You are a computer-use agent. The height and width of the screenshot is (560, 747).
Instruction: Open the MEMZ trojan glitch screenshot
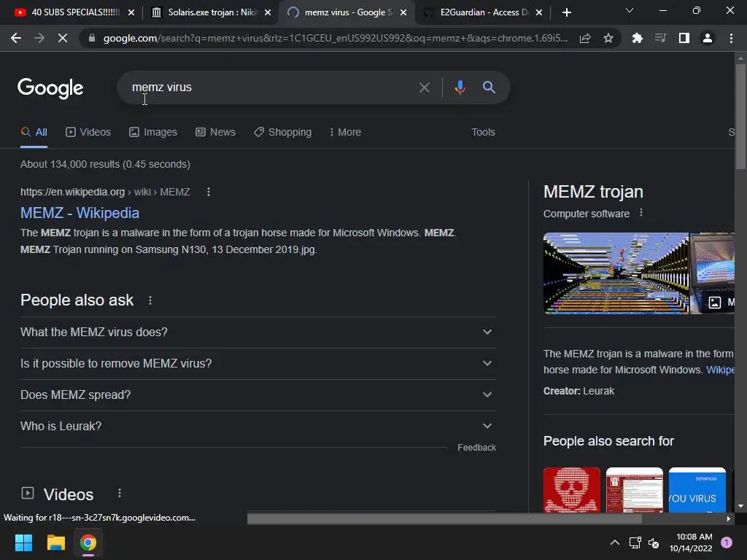[616, 273]
